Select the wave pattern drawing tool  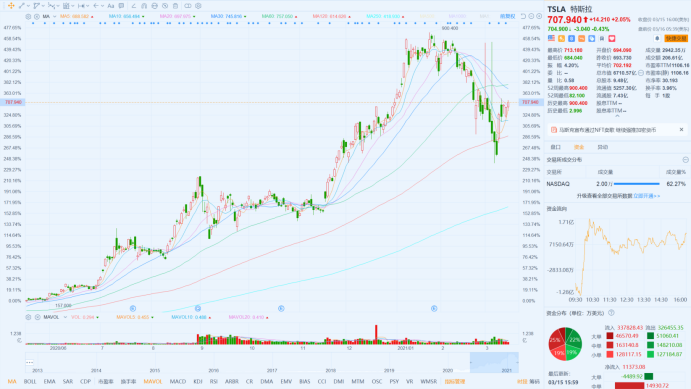51,6
